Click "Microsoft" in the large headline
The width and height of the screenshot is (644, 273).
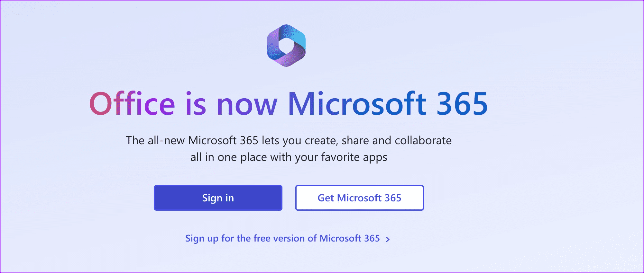[357, 104]
